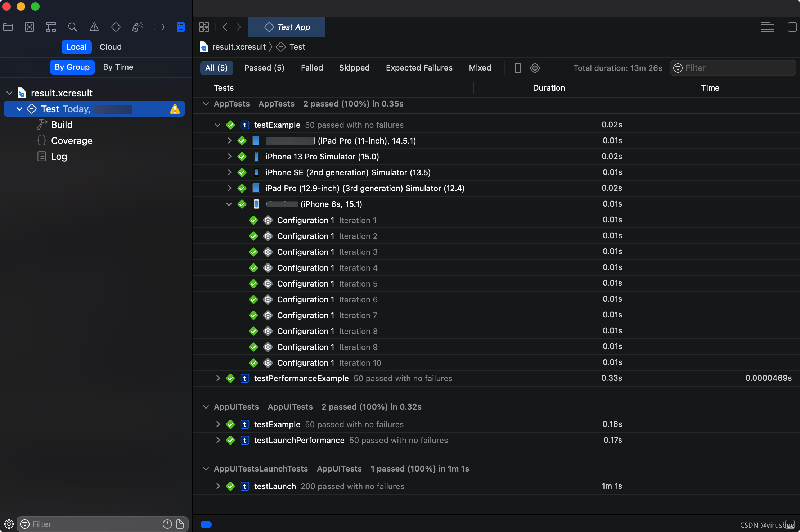This screenshot has width=800, height=532.
Task: Collapse AppUITests test group
Action: (206, 407)
